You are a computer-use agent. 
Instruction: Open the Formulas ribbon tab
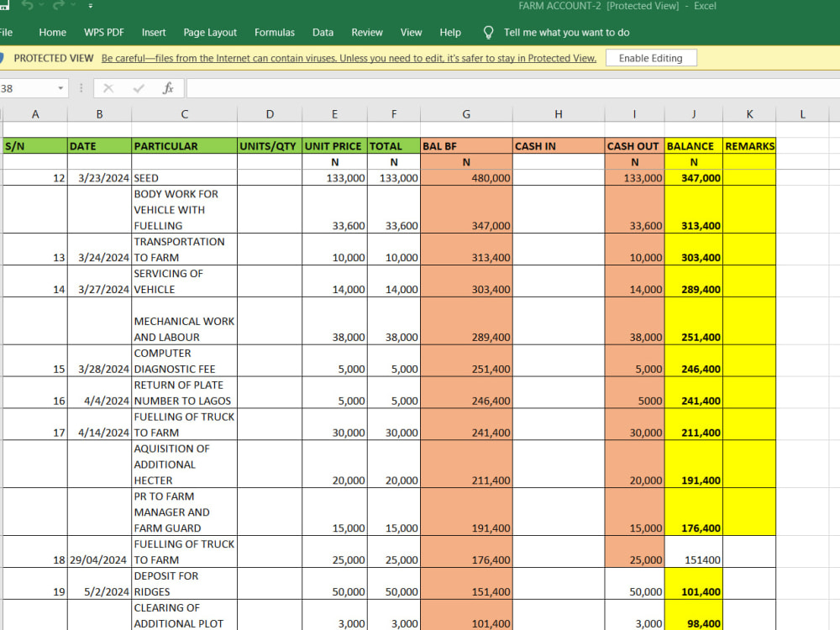[275, 33]
